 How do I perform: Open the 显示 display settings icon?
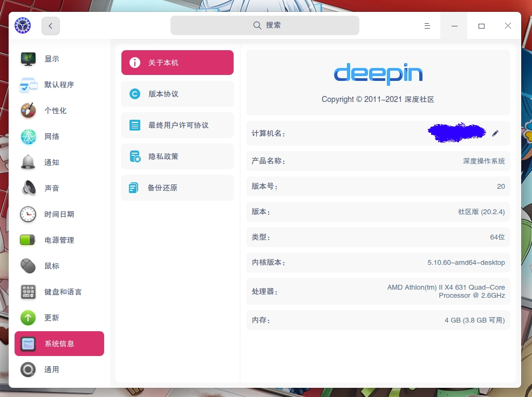click(x=28, y=59)
